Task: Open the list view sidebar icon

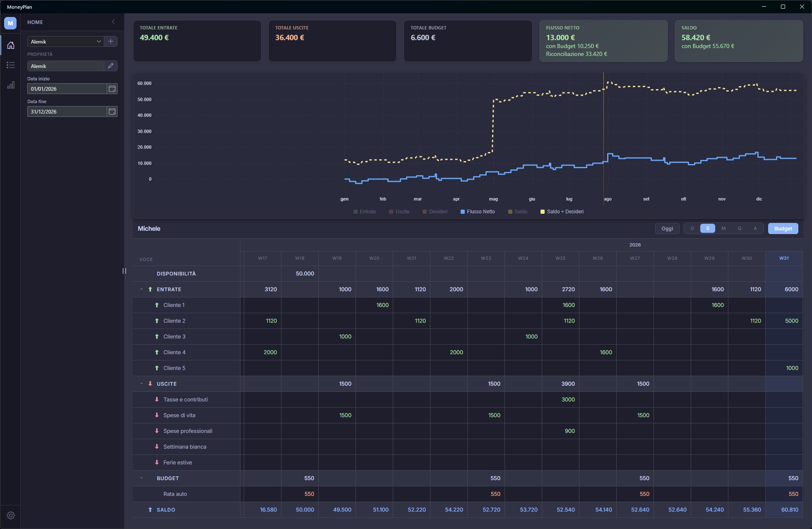Action: (x=11, y=65)
